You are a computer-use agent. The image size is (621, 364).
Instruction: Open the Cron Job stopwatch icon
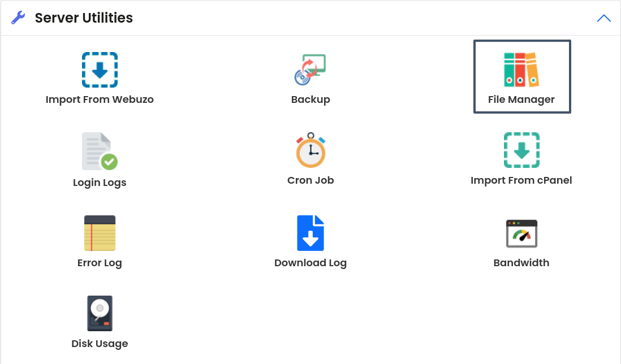[x=310, y=150]
